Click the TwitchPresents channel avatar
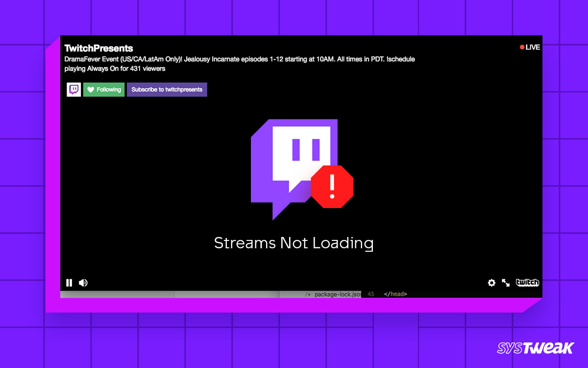The width and height of the screenshot is (588, 368). 73,89
